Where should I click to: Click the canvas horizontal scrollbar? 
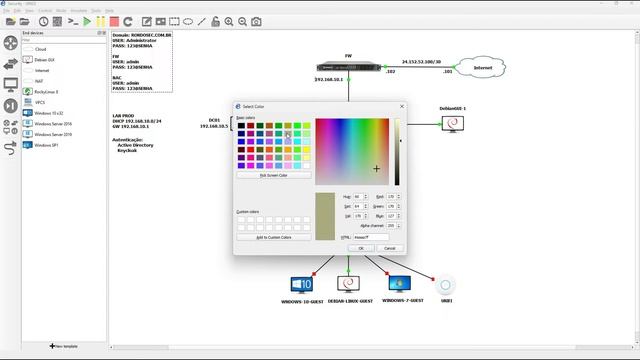click(x=371, y=347)
